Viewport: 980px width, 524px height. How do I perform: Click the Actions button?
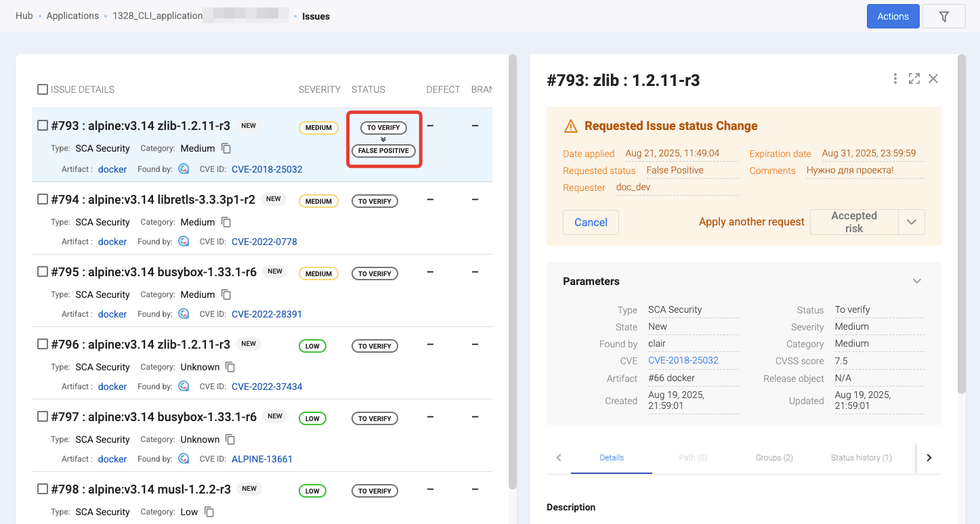click(x=893, y=16)
